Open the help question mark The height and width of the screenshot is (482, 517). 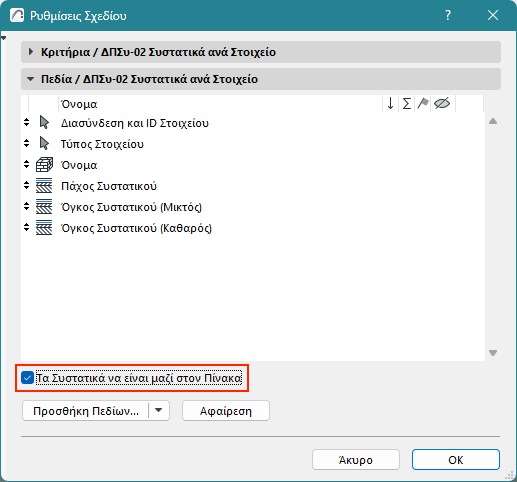click(x=448, y=15)
